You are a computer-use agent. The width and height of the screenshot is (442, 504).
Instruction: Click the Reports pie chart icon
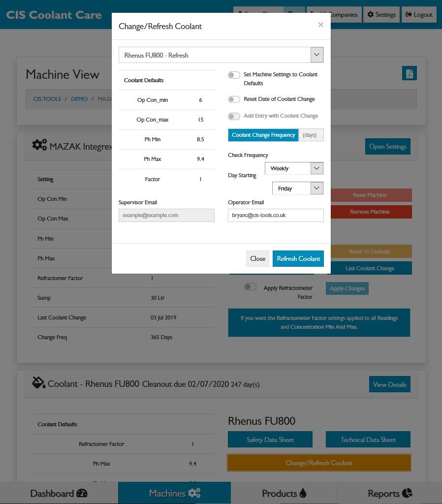coord(407,493)
